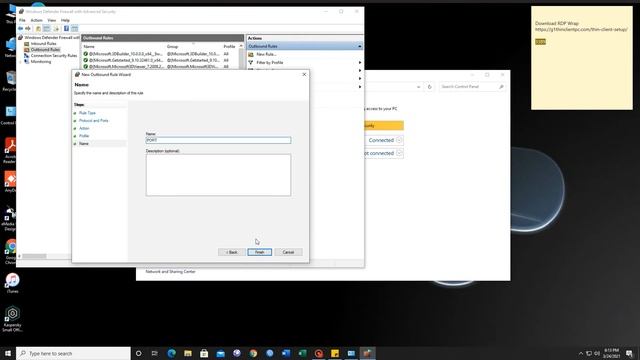
Task: Open the Action menu
Action: [x=36, y=20]
